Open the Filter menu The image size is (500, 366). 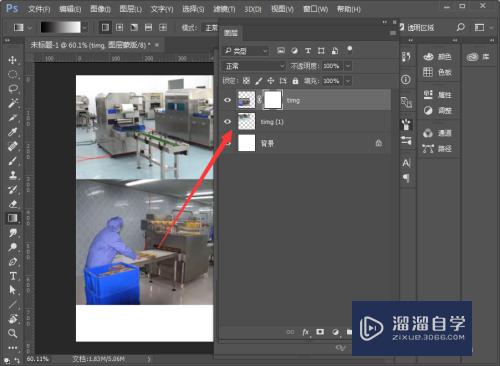[224, 9]
